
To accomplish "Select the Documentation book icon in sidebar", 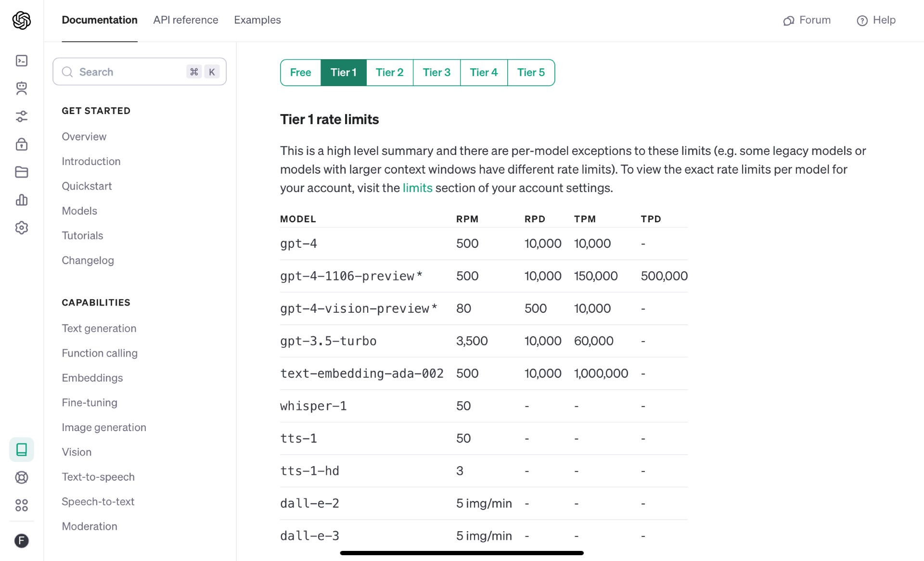I will (22, 449).
